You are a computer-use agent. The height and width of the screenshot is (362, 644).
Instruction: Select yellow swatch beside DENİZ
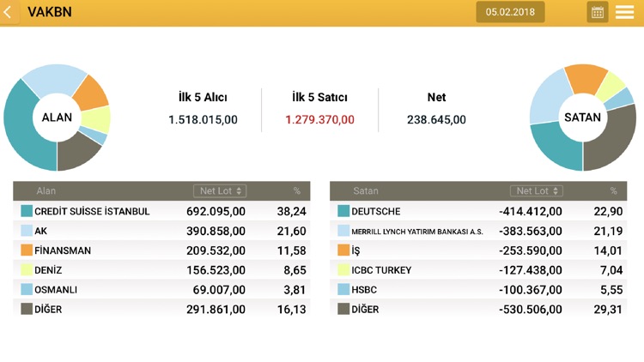pyautogui.click(x=27, y=270)
